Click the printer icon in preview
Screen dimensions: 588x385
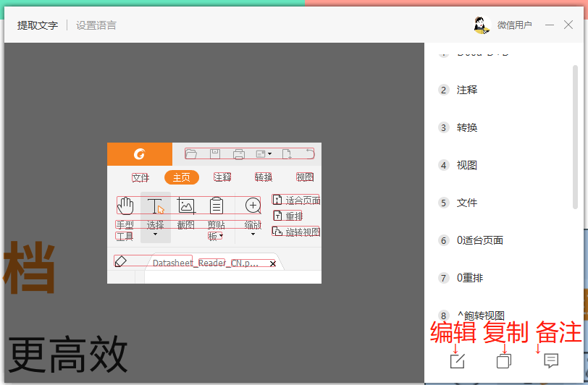pos(238,154)
